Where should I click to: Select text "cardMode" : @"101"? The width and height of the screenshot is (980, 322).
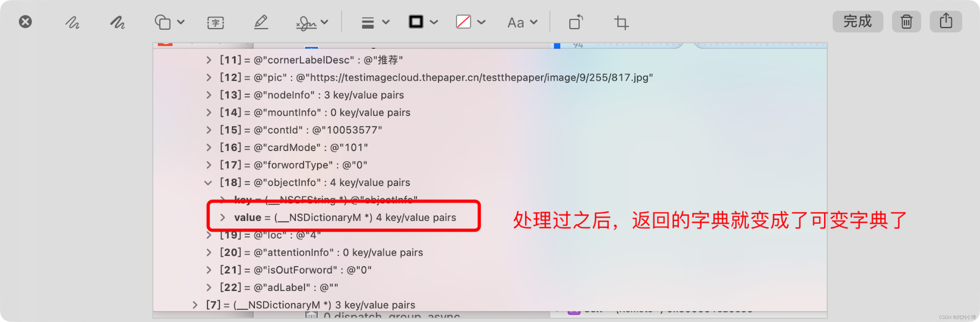pos(311,147)
